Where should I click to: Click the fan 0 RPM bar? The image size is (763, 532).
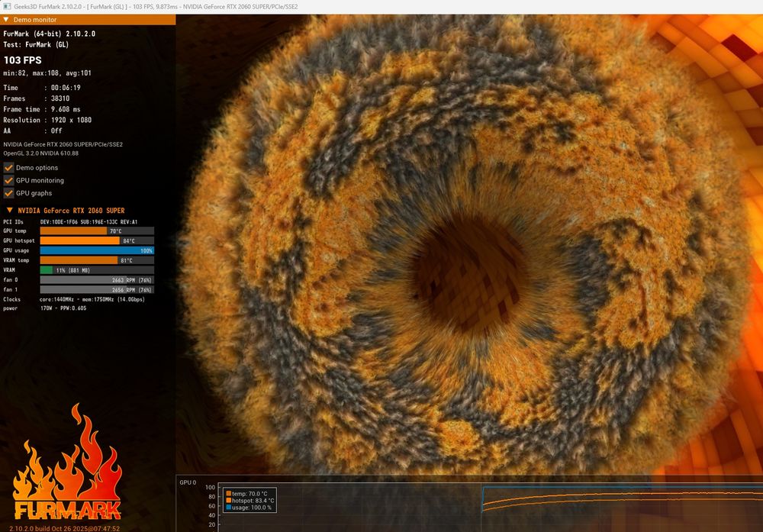pyautogui.click(x=97, y=280)
